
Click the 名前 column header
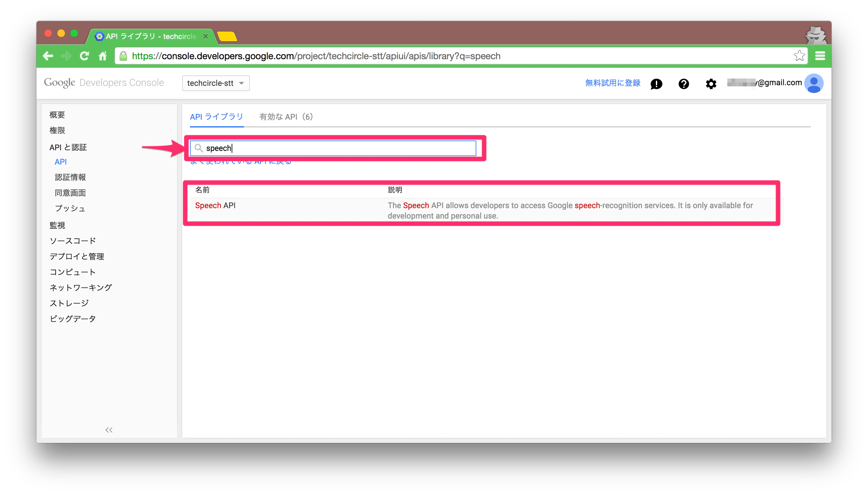[x=202, y=190]
